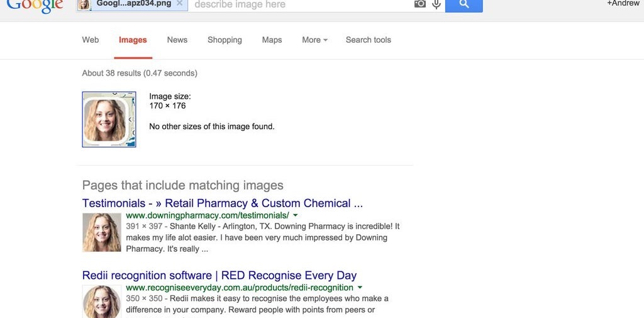Click the microphone voice search icon
Image resolution: width=644 pixels, height=318 pixels.
[436, 4]
